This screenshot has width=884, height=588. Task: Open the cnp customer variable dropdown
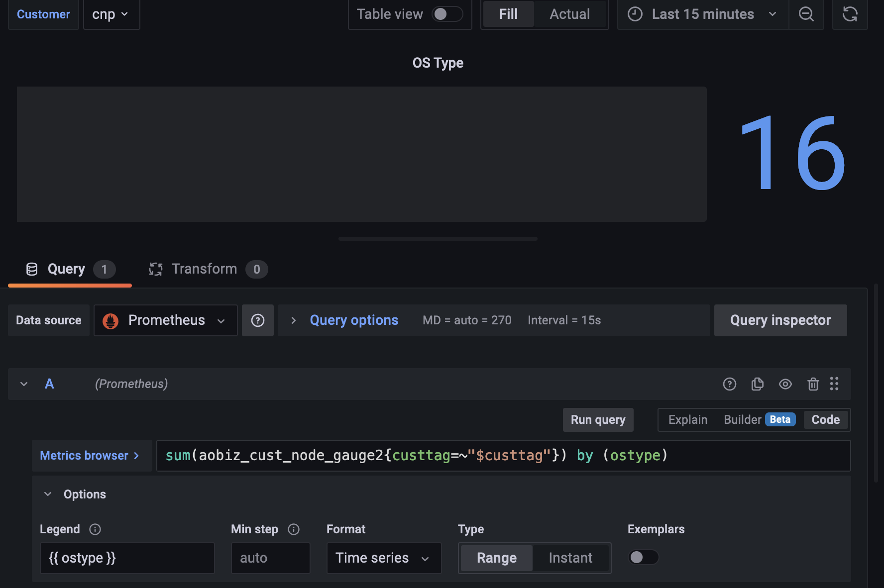[x=111, y=14]
